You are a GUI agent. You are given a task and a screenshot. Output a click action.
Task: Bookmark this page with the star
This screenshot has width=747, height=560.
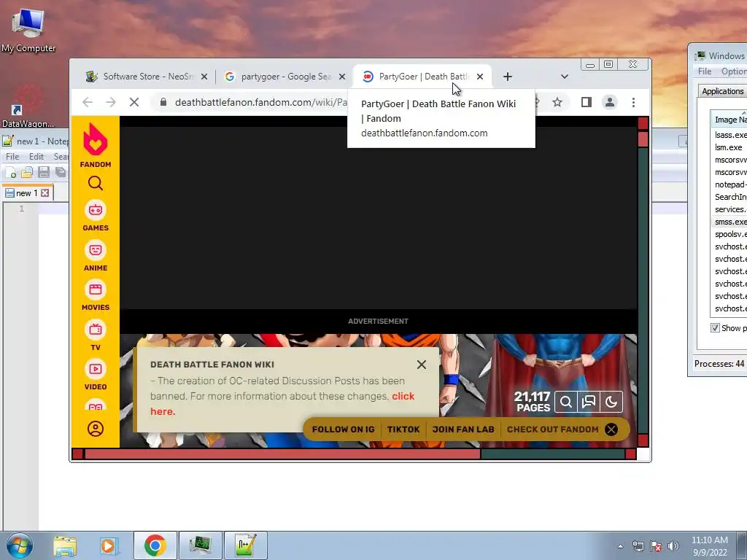(x=557, y=102)
